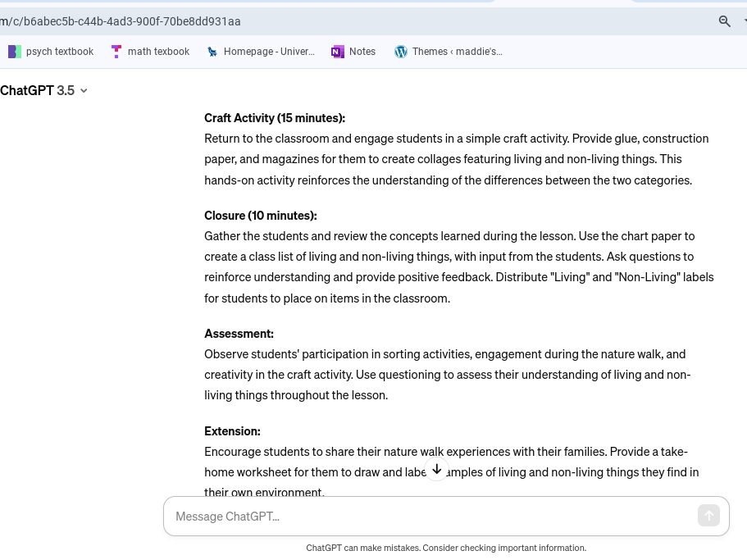This screenshot has height=560, width=747.
Task: Click the ChatGPT can make mistakes disclaimer text
Action: [x=446, y=548]
